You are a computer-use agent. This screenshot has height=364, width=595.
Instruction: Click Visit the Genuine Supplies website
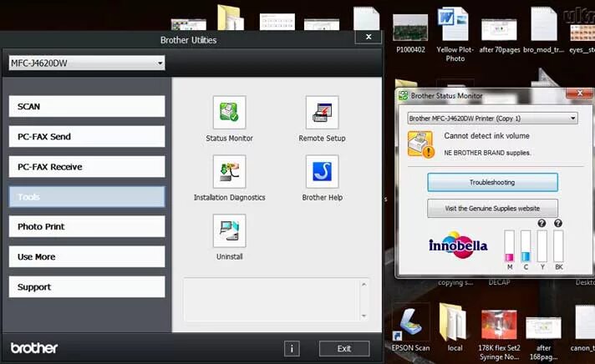pos(492,208)
